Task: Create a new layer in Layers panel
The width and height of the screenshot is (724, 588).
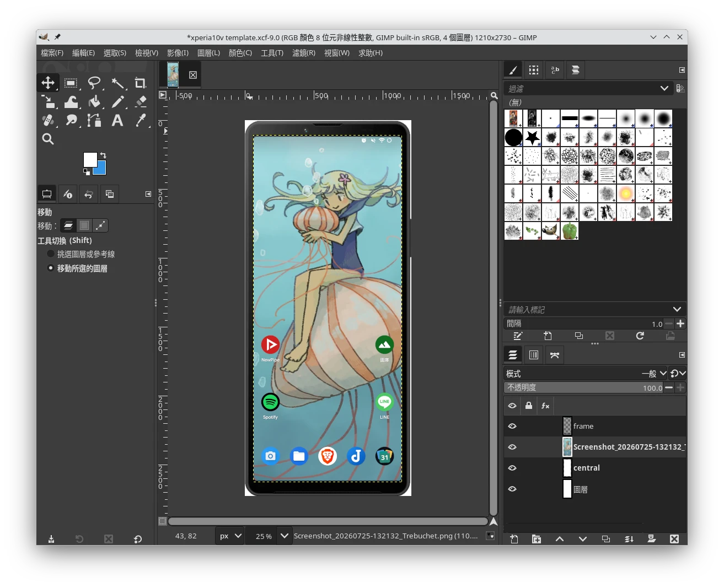Action: tap(514, 539)
